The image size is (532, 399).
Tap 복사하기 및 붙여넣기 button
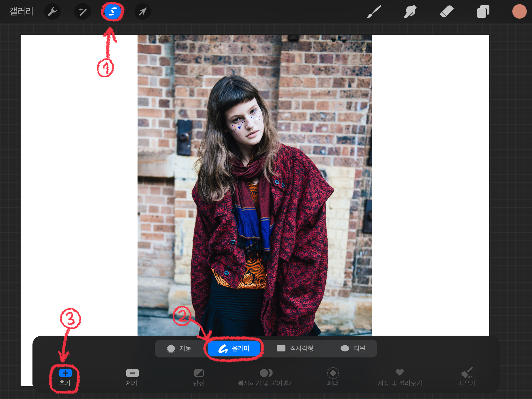[266, 377]
